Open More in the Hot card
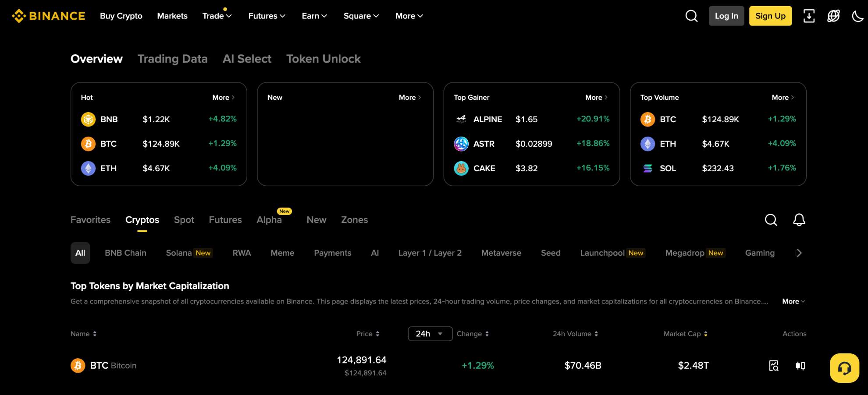 tap(224, 97)
